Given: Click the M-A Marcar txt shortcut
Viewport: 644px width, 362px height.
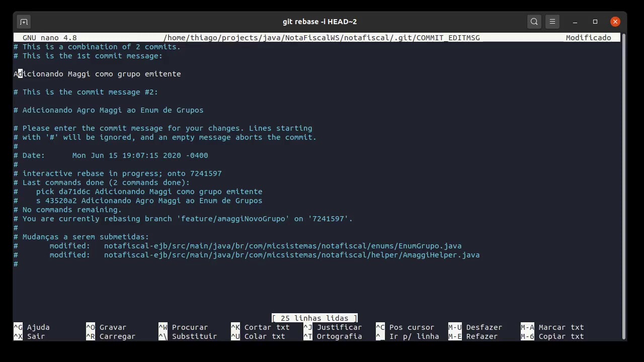Looking at the screenshot, I should [x=552, y=327].
